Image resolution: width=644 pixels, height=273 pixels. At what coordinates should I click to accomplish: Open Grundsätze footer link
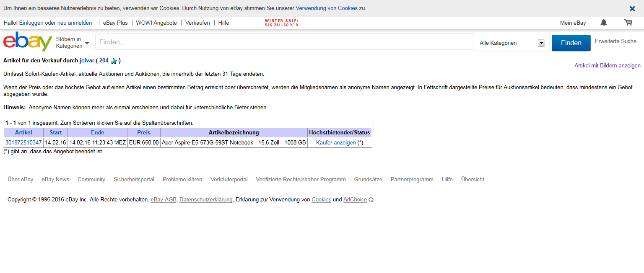(368, 180)
